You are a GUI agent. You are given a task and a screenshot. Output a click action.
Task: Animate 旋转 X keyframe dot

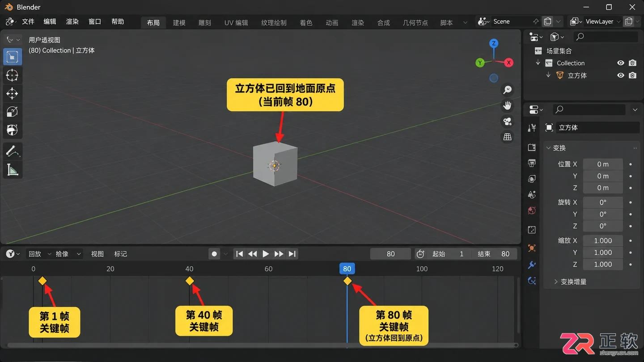click(x=631, y=202)
